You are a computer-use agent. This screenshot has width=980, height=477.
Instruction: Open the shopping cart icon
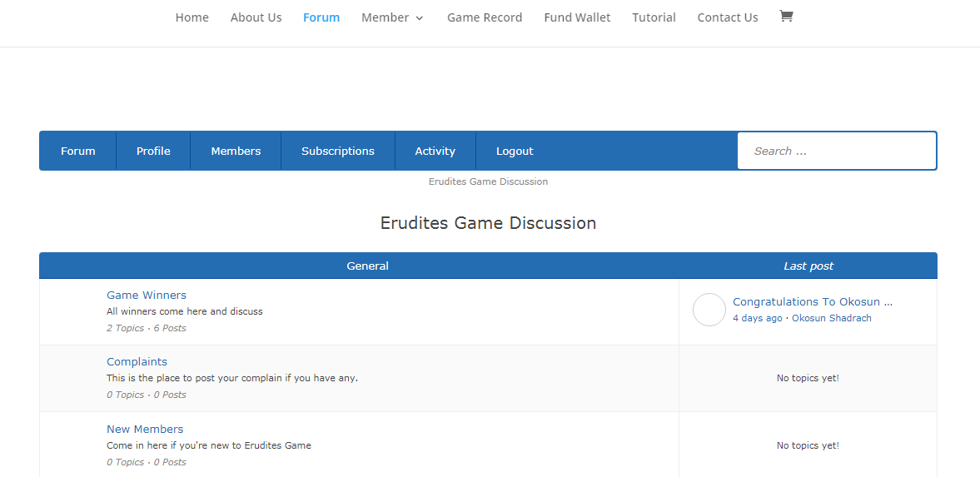tap(786, 17)
